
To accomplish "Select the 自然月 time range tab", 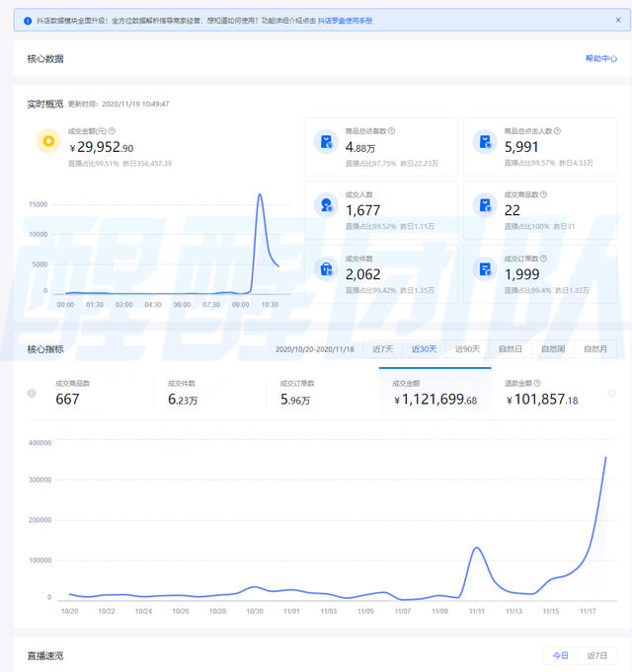I will click(595, 349).
